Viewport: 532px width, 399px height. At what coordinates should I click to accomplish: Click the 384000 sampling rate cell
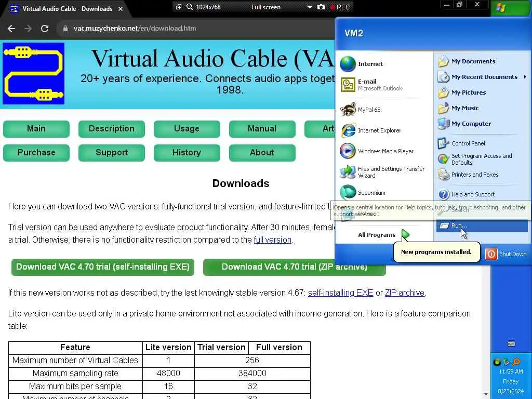tap(252, 373)
